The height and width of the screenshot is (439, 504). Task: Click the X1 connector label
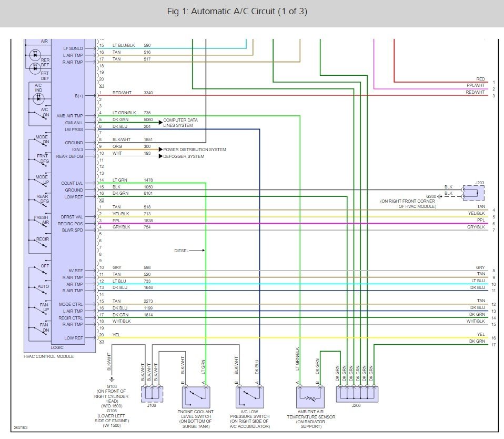[x=102, y=86]
